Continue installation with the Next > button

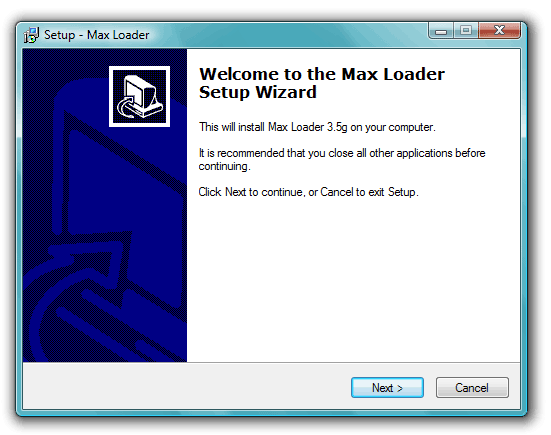(387, 388)
